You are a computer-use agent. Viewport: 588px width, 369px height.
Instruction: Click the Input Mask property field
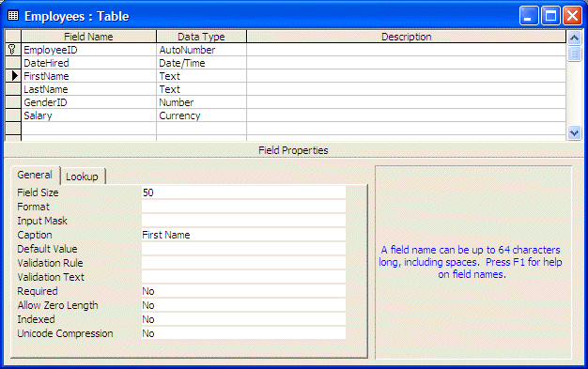(x=243, y=221)
